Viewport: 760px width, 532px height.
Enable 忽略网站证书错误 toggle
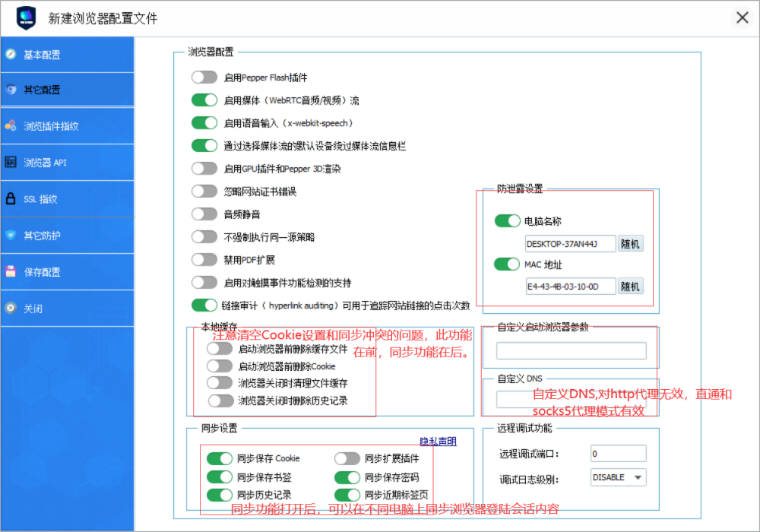[x=204, y=192]
